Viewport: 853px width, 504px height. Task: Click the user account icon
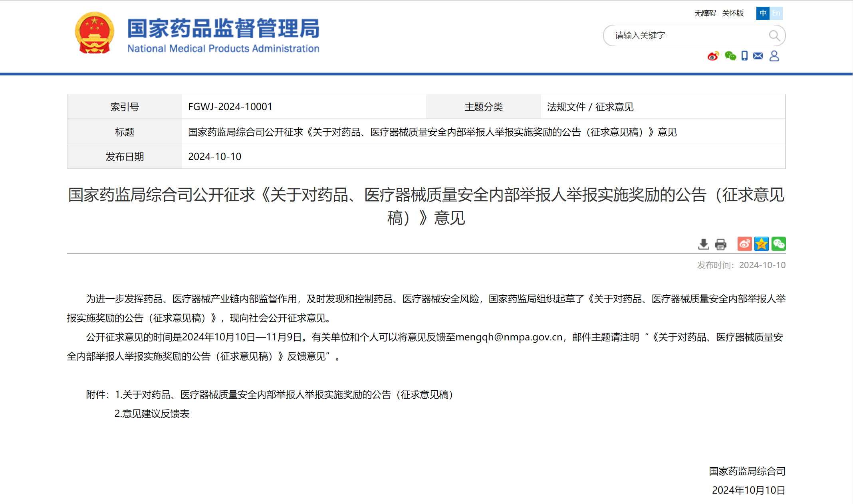[774, 56]
